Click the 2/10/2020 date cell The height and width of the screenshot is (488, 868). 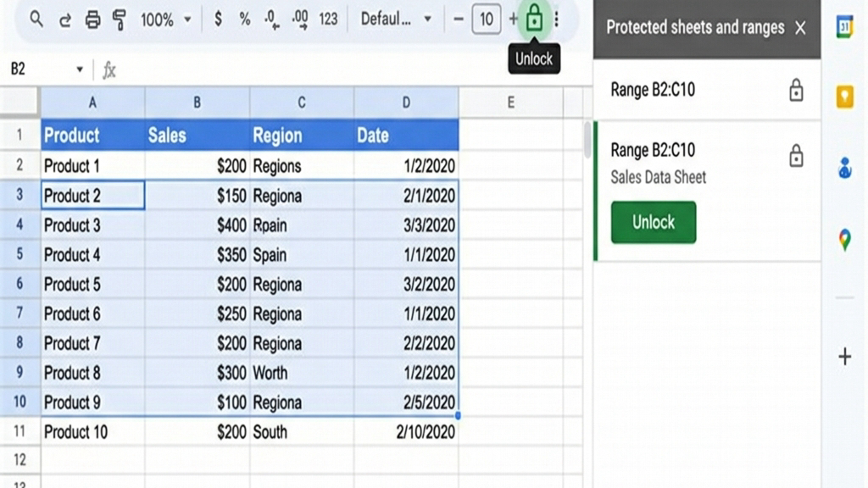406,431
